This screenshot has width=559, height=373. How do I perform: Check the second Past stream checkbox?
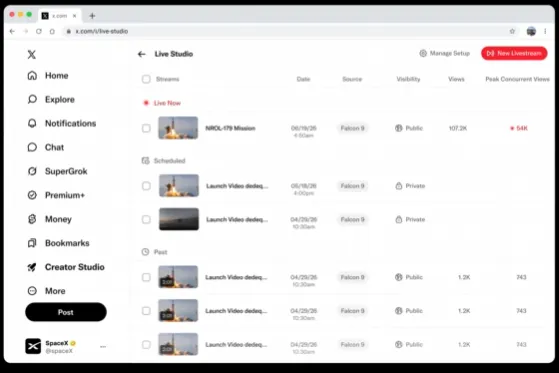click(146, 311)
